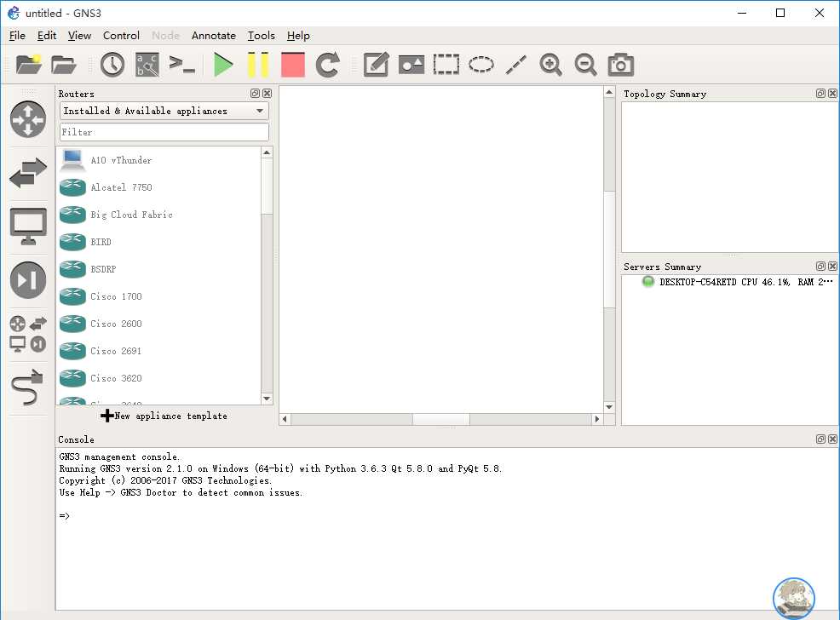Open the Help menu
Image resolution: width=840 pixels, height=620 pixels.
pos(298,35)
